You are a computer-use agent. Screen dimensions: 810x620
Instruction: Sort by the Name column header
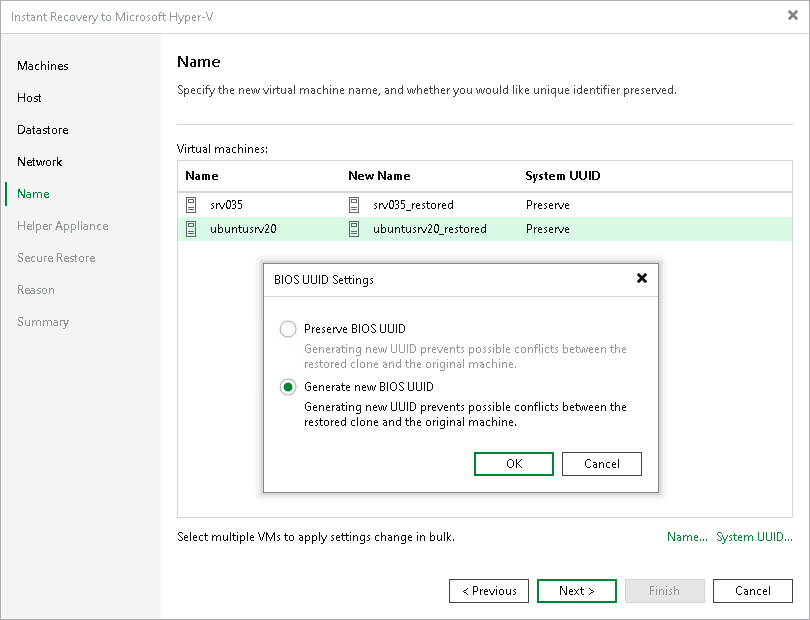click(202, 176)
